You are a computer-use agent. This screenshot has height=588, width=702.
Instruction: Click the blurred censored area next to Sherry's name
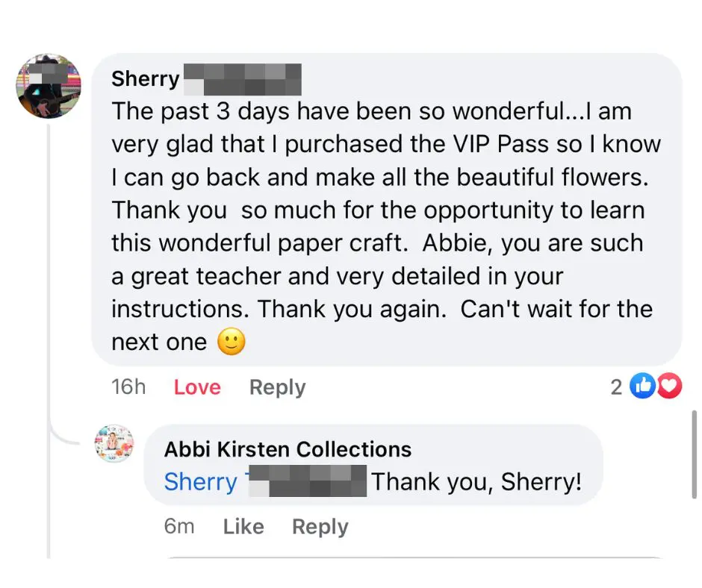coord(242,78)
